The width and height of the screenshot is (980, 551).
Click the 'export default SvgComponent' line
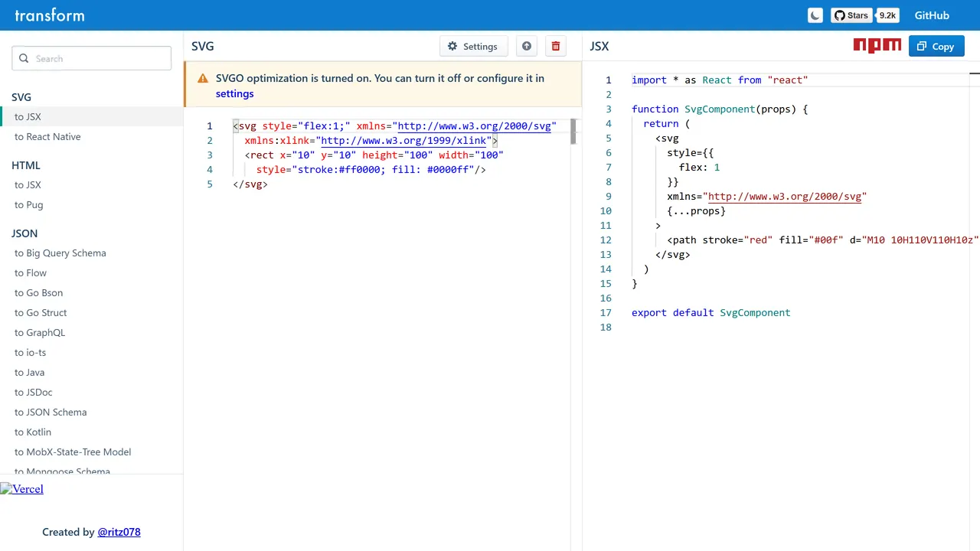tap(711, 312)
